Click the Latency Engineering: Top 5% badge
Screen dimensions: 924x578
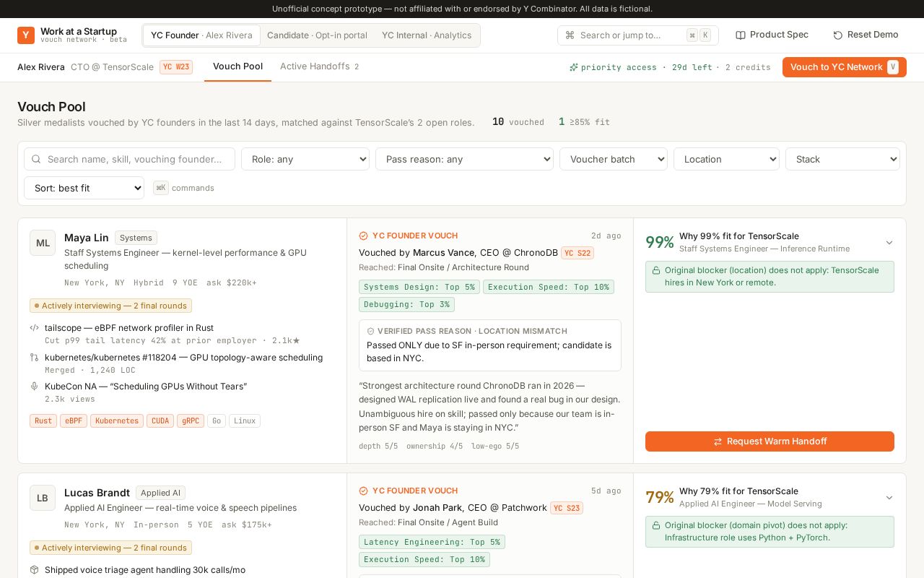point(432,542)
